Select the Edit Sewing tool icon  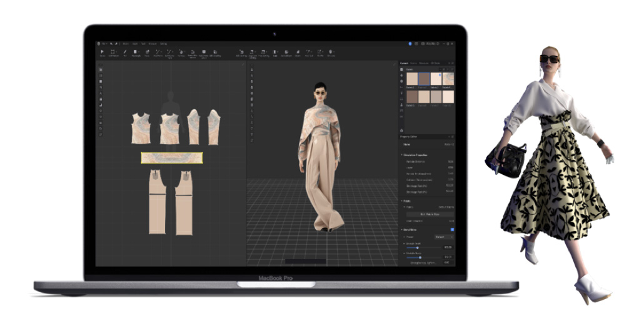[x=241, y=52]
